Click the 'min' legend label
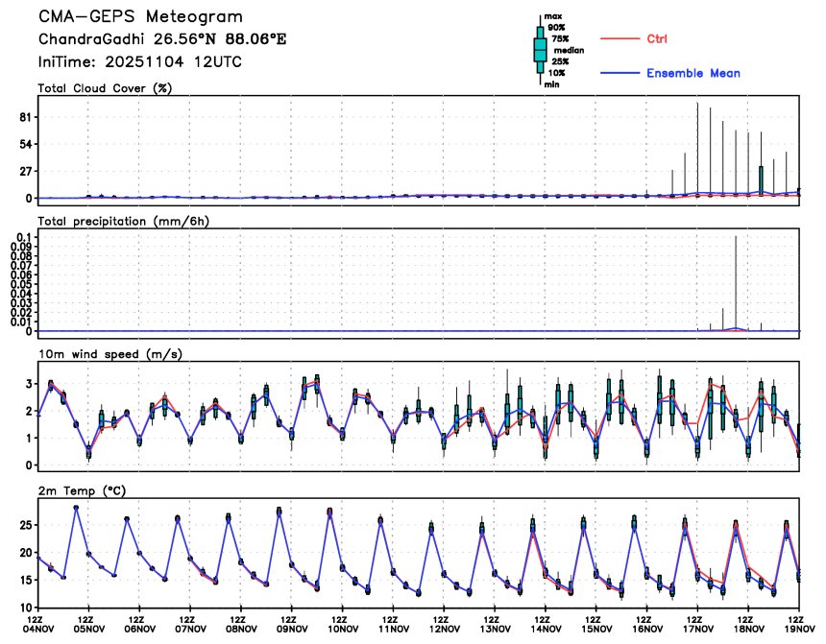 click(551, 84)
